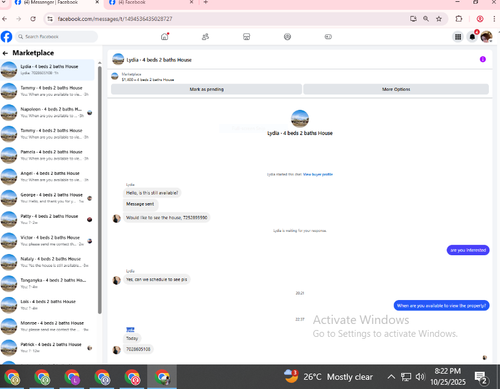Open the browser zoom magnifier icon
Viewport: 500px width, 389px height.
pyautogui.click(x=426, y=19)
